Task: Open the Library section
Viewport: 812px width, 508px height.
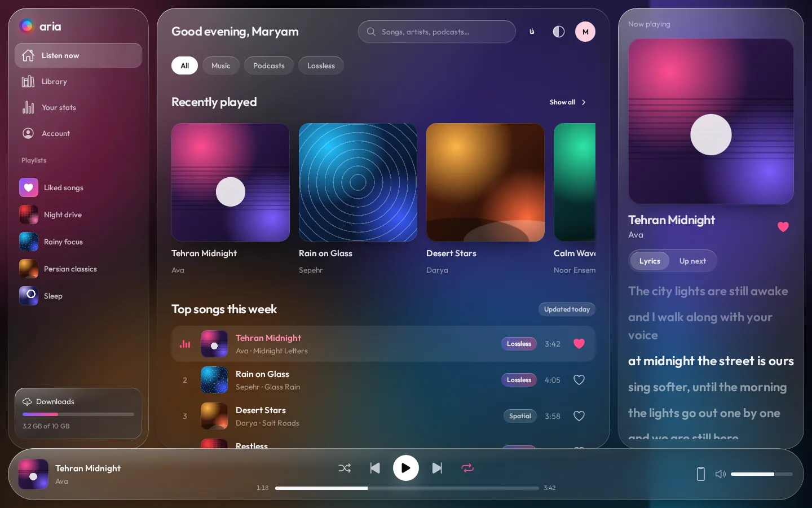Action: pyautogui.click(x=78, y=81)
